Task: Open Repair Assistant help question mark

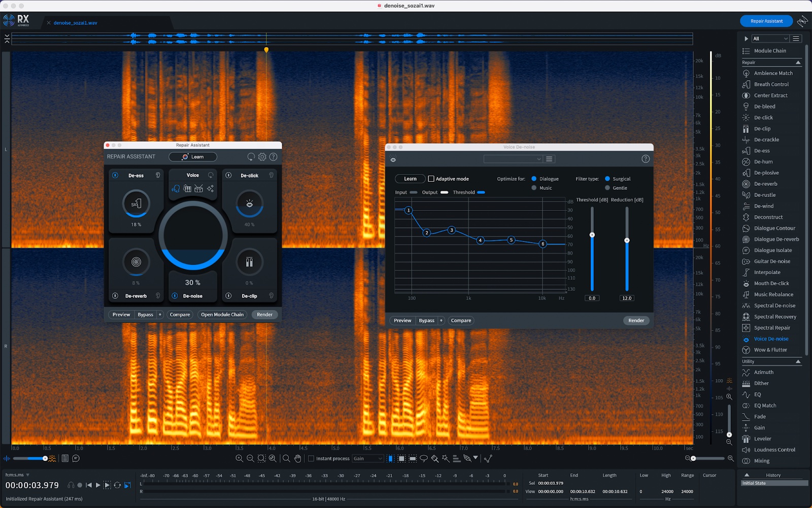Action: 274,157
